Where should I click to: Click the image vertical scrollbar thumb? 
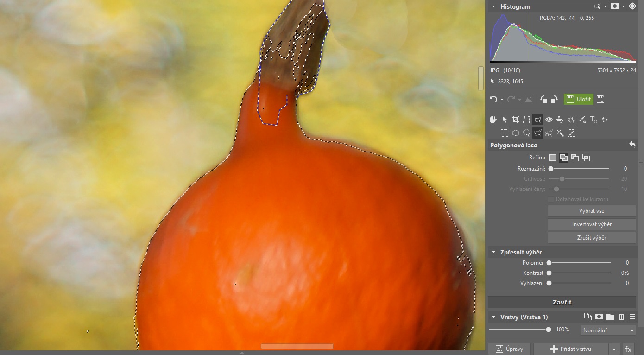coord(481,78)
